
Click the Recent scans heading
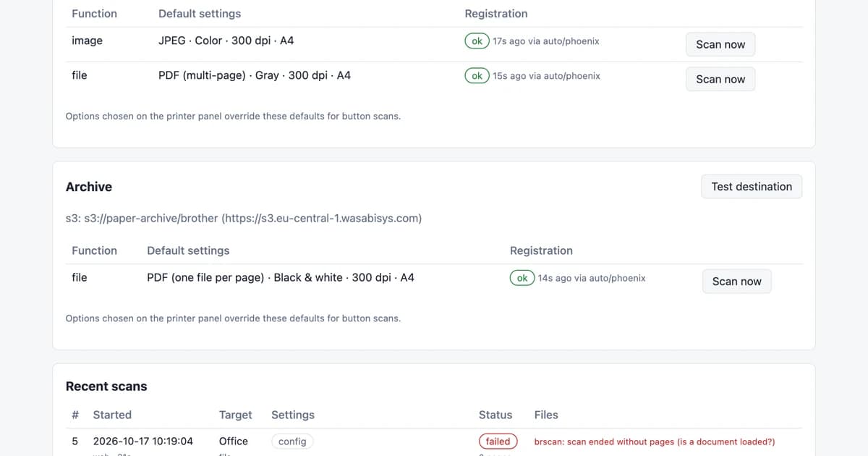tap(106, 386)
